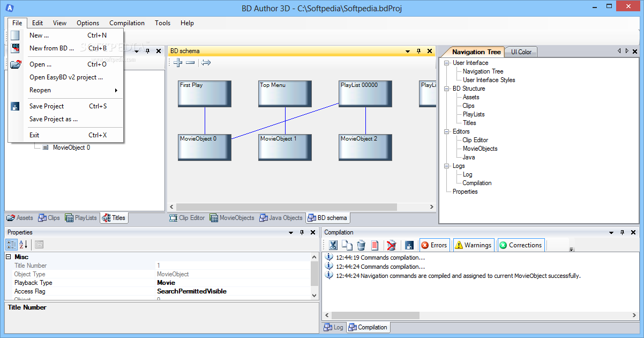The width and height of the screenshot is (644, 338).
Task: Switch to the Assets tab
Action: point(20,218)
